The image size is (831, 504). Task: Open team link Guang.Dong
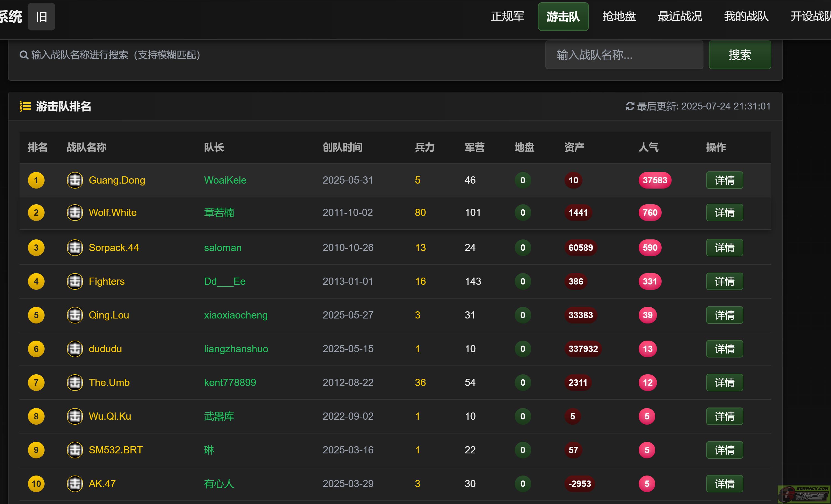pos(117,180)
